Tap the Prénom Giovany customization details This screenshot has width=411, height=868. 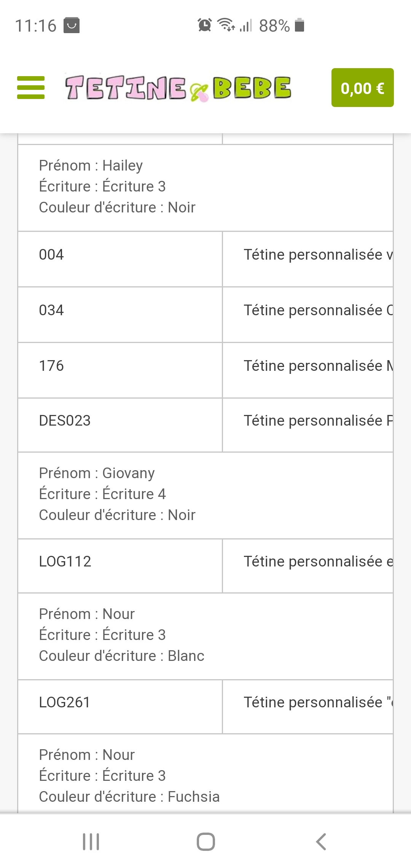(x=117, y=494)
